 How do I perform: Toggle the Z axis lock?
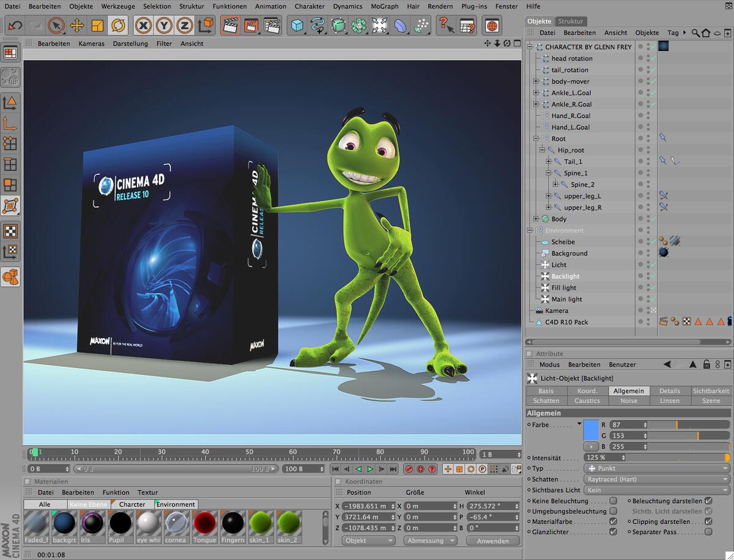tap(184, 26)
